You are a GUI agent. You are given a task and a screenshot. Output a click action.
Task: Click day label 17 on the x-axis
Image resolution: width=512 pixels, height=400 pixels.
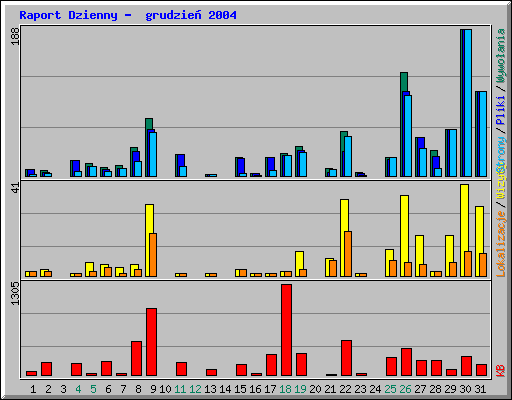[270, 389]
